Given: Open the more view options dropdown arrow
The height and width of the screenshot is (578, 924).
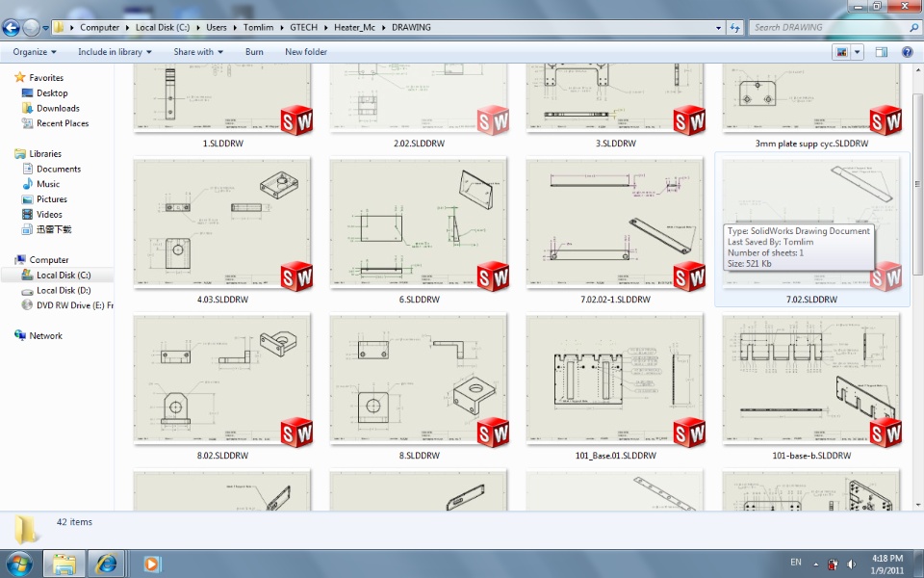Looking at the screenshot, I should pyautogui.click(x=857, y=52).
